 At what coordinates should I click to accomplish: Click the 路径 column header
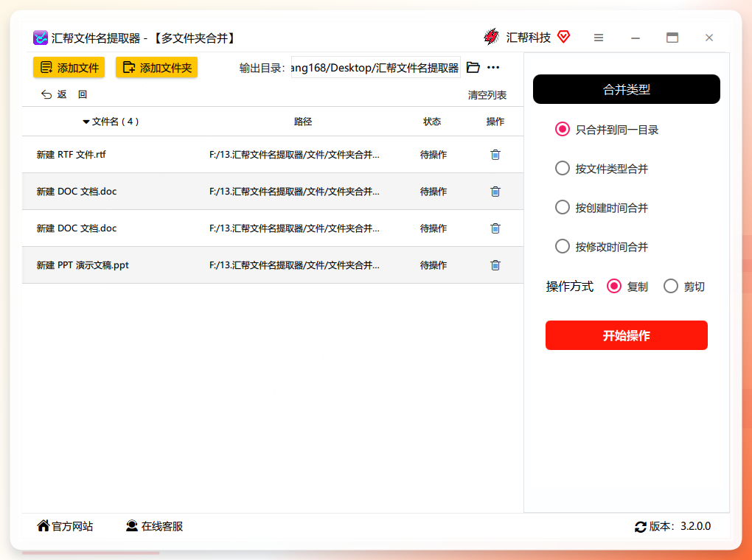303,122
